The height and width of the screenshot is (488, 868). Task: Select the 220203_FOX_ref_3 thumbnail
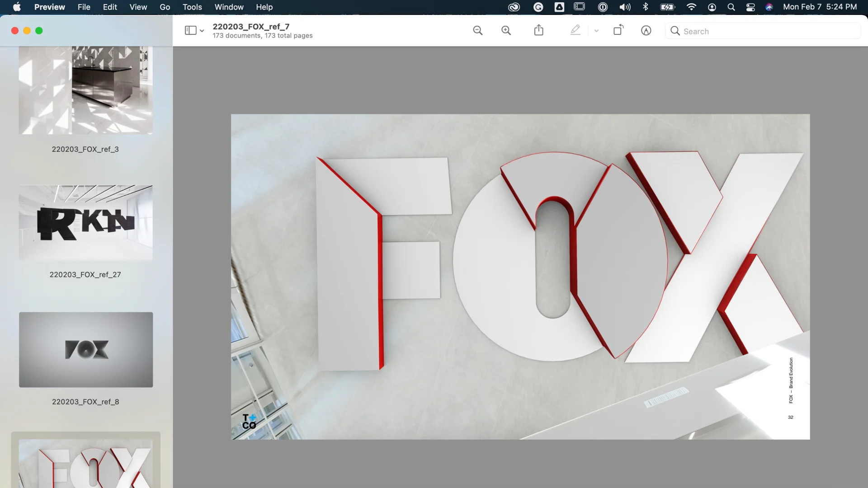coord(85,90)
